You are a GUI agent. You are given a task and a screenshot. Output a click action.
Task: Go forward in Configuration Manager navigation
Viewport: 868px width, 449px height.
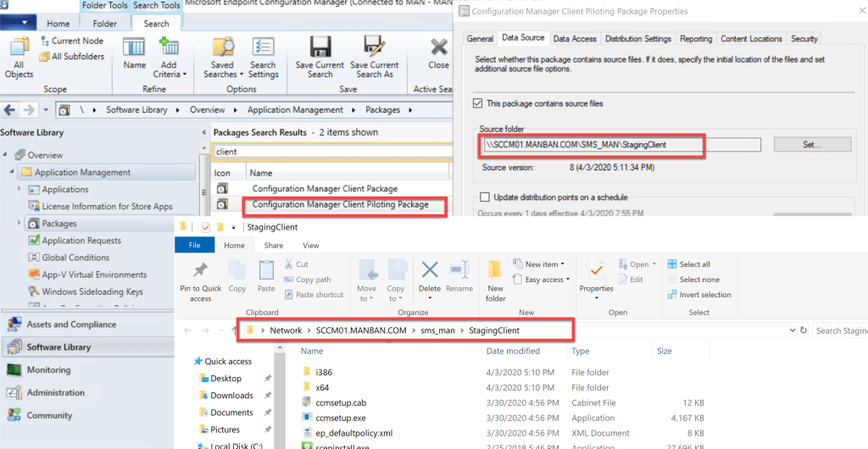[x=28, y=109]
